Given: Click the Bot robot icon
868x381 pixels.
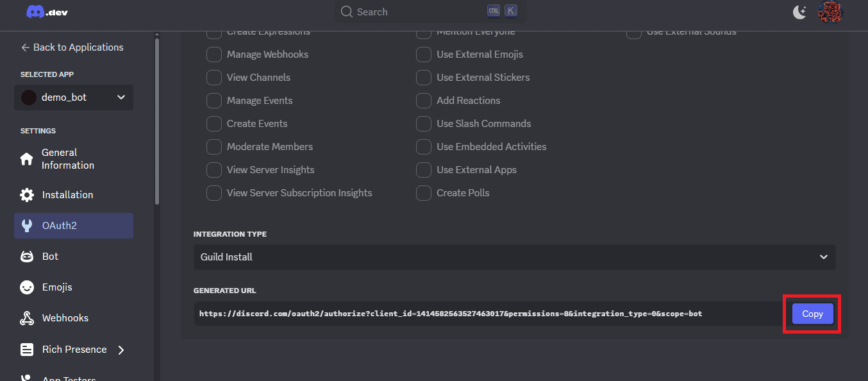Looking at the screenshot, I should (x=27, y=257).
